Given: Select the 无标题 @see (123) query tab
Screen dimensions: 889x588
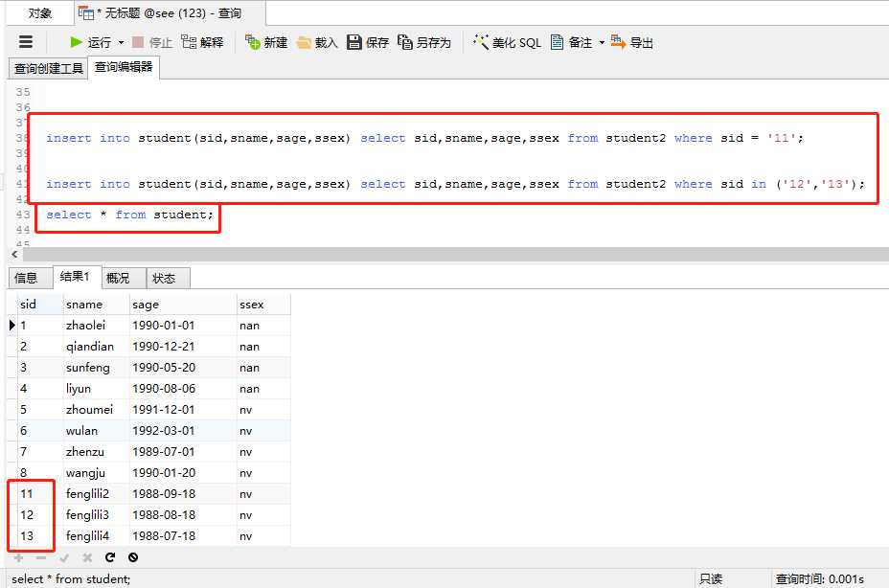Looking at the screenshot, I should pyautogui.click(x=170, y=12).
